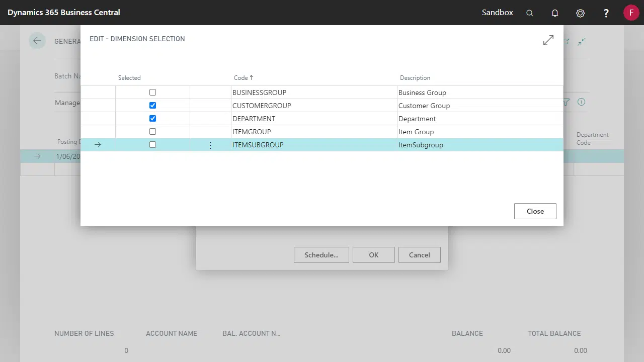Click the back arrow button
Screen dimensions: 644x362
click(x=37, y=41)
